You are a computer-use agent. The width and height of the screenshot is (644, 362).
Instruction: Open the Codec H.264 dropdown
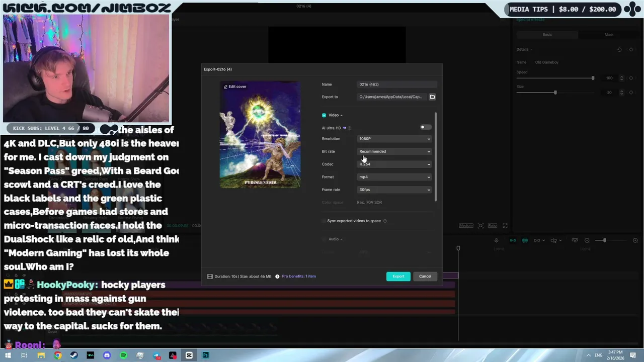(394, 164)
